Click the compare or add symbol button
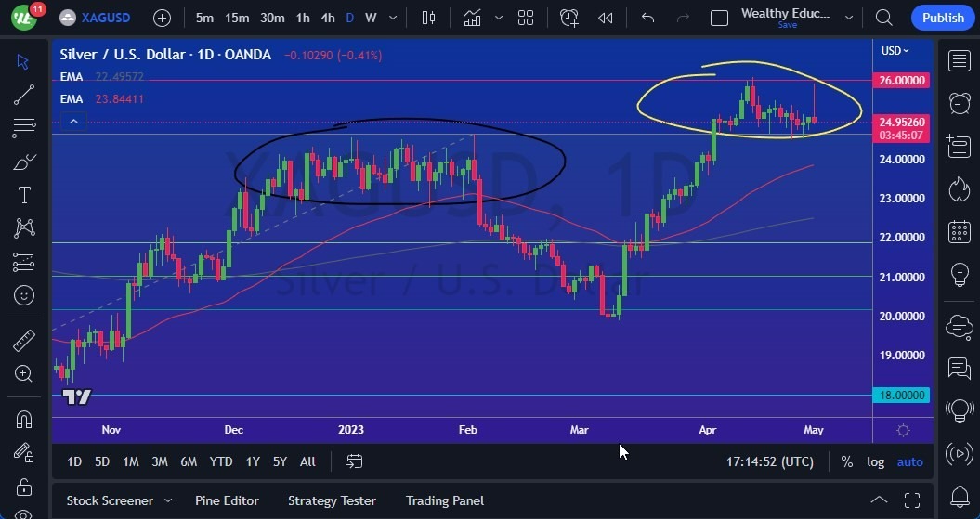Viewport: 980px width, 519px height. [162, 19]
